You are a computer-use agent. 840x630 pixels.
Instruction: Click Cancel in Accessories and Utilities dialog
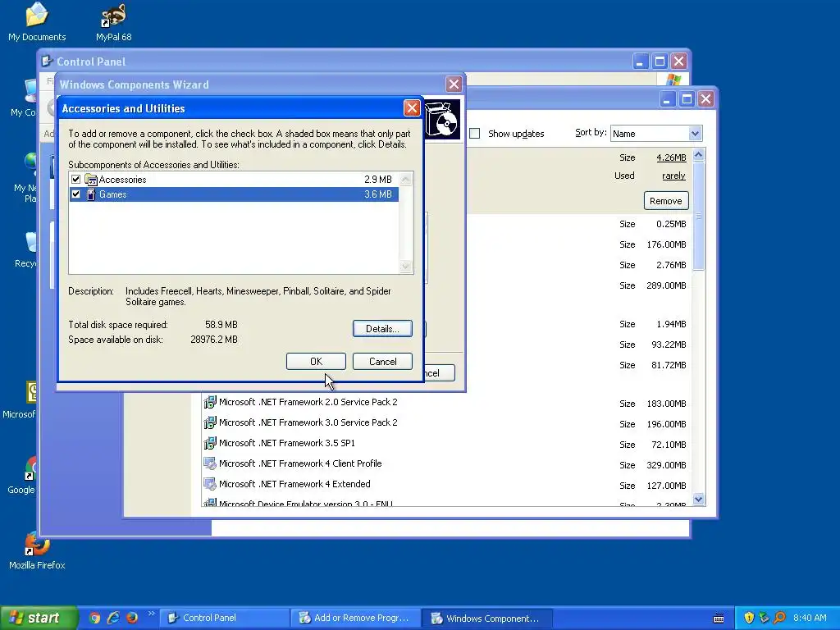382,362
